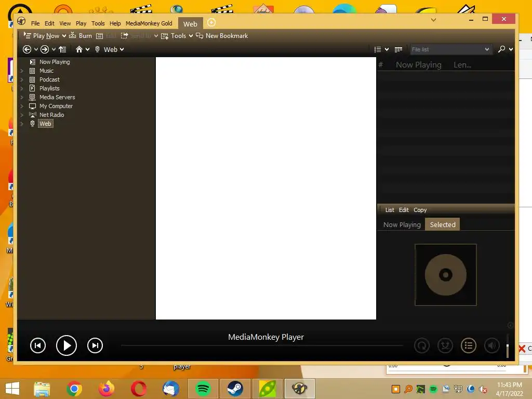Open the MediaMonkey Gold menu
This screenshot has height=399, width=532.
coord(149,23)
